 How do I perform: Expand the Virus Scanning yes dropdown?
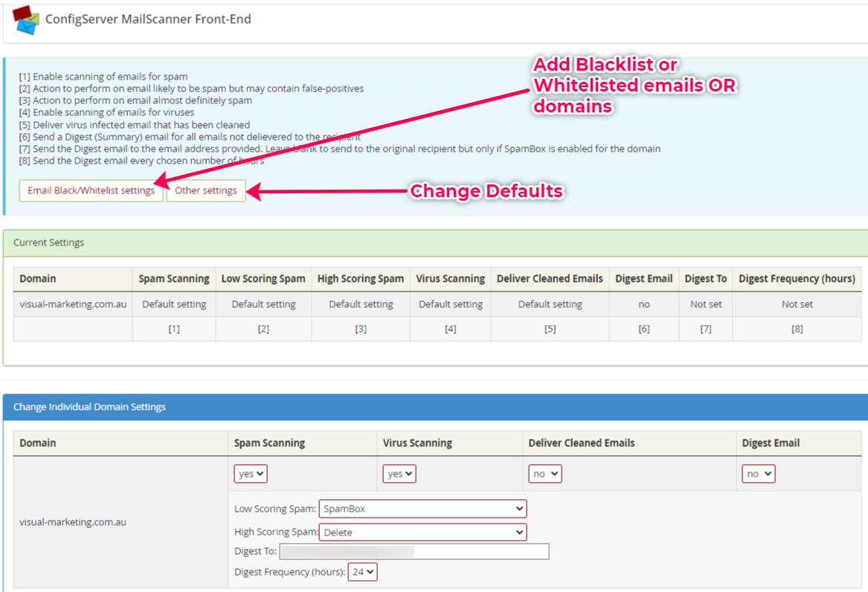[399, 474]
